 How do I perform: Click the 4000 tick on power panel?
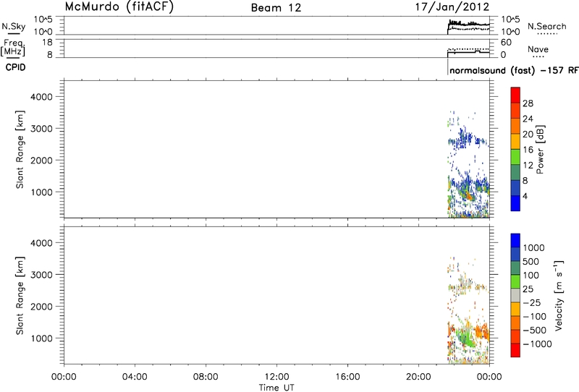click(42, 97)
